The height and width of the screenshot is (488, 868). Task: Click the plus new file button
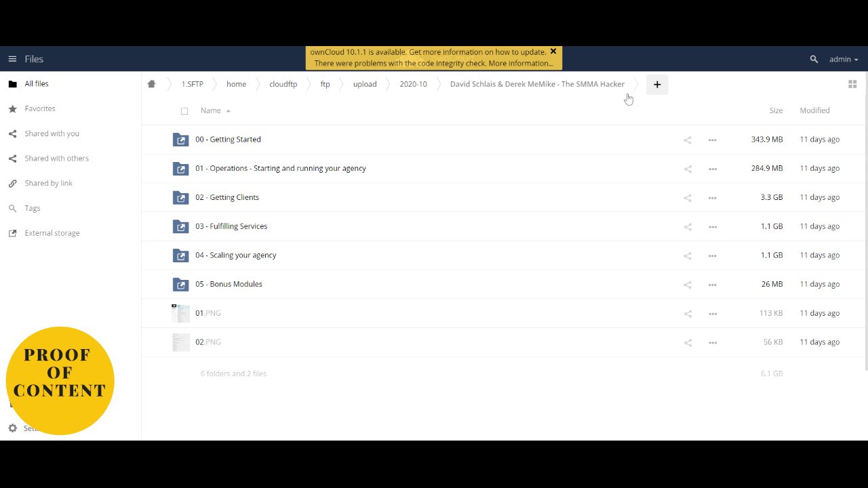tap(657, 85)
